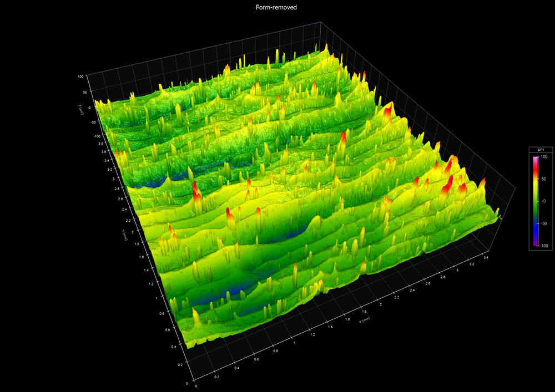This screenshot has width=555, height=392.
Task: Click the '3.4' tick on the x axis
Action: 486,257
